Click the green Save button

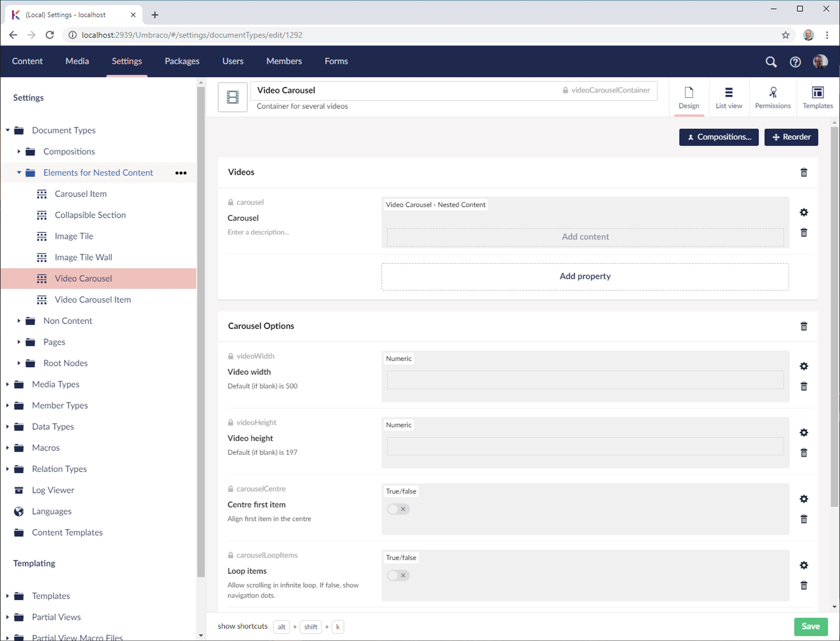[x=811, y=626]
